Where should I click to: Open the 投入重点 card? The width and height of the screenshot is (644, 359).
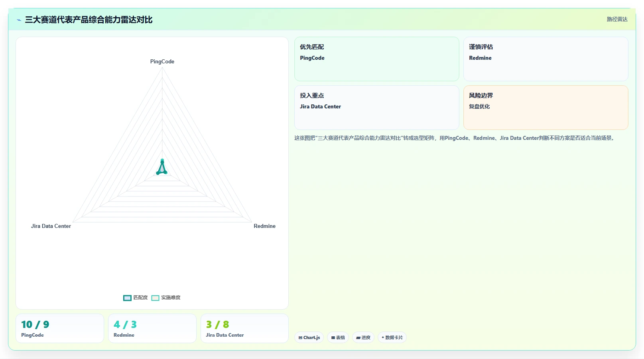click(377, 108)
